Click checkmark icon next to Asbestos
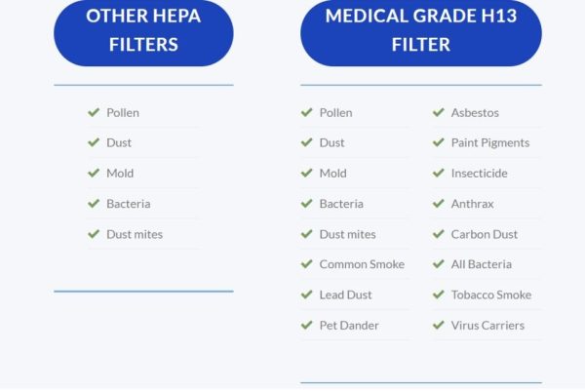 439,112
